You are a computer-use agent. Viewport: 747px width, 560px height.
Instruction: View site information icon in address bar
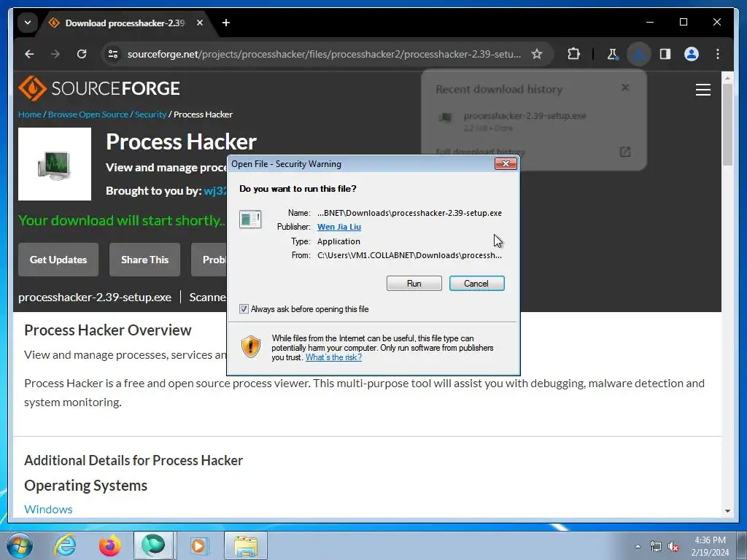[x=113, y=54]
